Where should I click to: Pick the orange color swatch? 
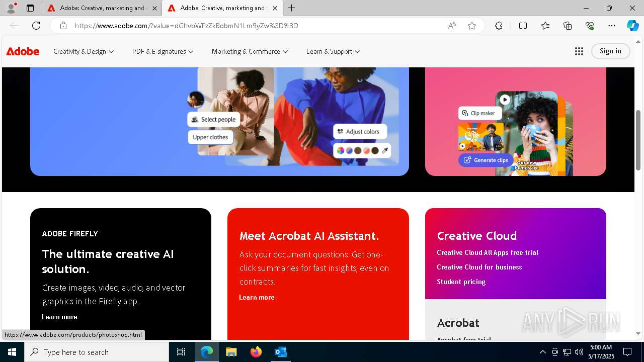click(x=366, y=150)
